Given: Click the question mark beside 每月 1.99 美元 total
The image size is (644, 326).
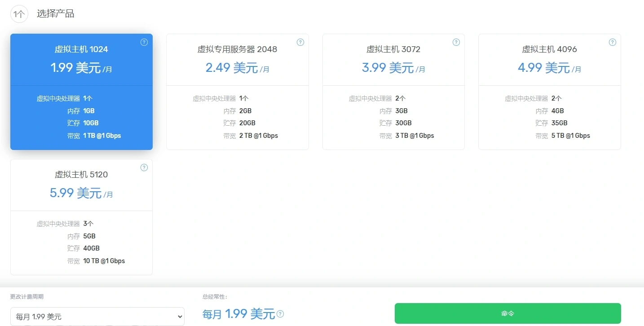Looking at the screenshot, I should [281, 314].
